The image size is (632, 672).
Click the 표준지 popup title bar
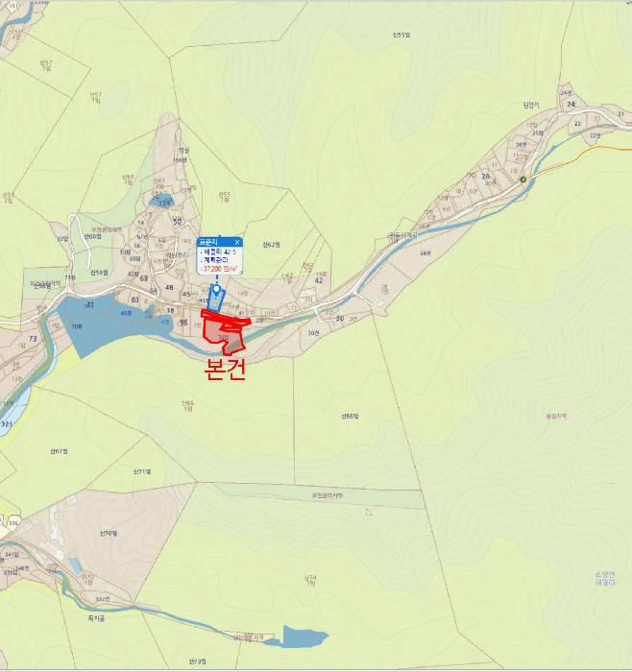(x=220, y=242)
